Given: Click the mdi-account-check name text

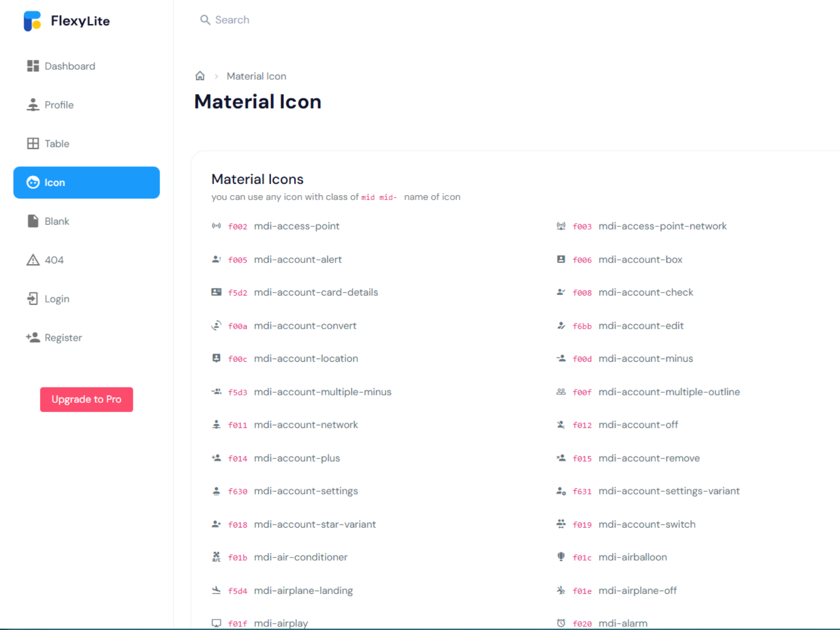Looking at the screenshot, I should point(646,292).
